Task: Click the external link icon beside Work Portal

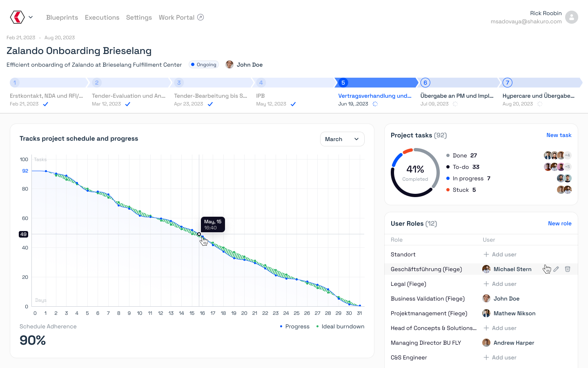Action: click(x=200, y=17)
